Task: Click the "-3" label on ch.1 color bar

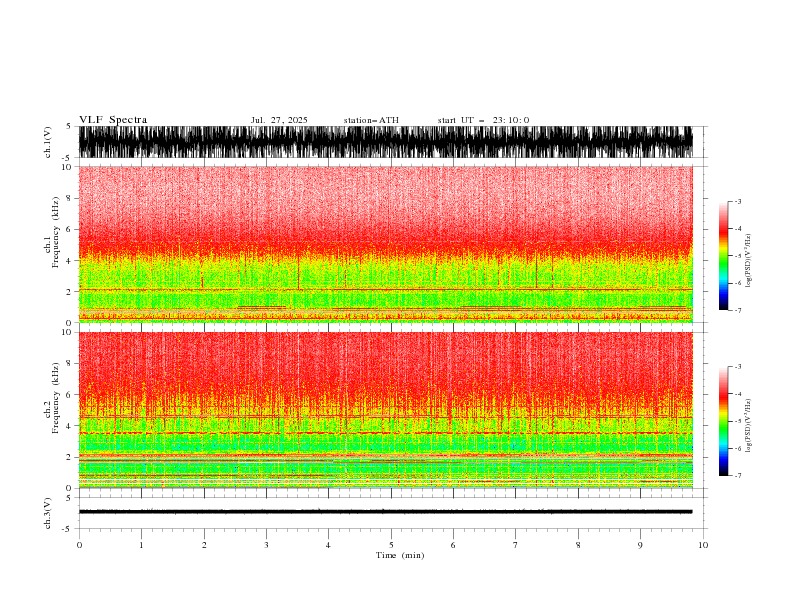Action: (x=737, y=201)
